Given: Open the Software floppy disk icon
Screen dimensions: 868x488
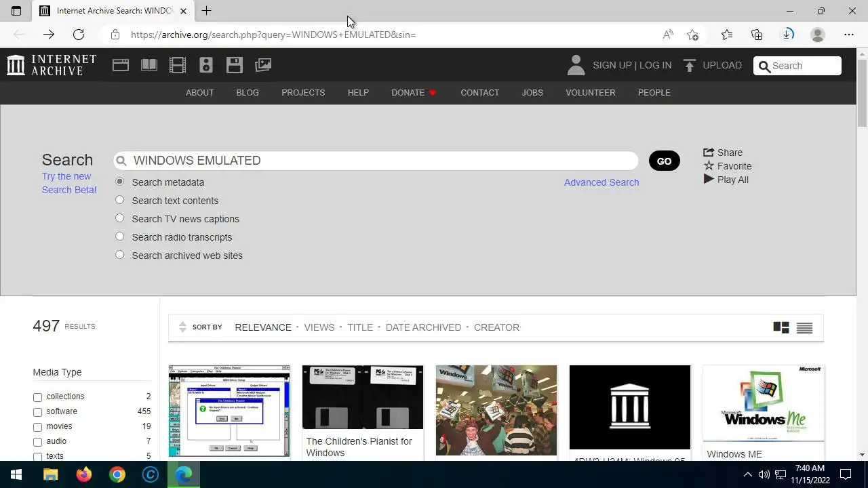Looking at the screenshot, I should click(x=235, y=65).
